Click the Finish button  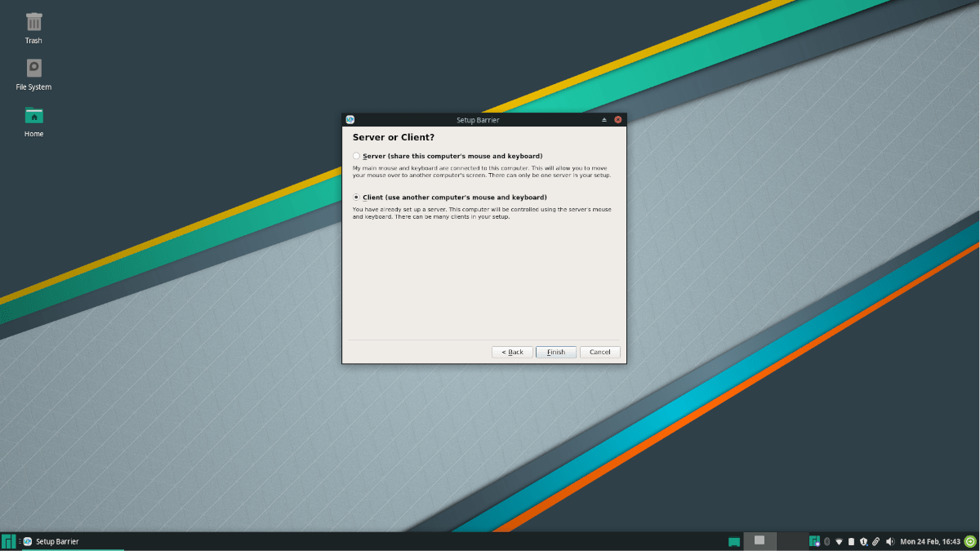pyautogui.click(x=556, y=352)
